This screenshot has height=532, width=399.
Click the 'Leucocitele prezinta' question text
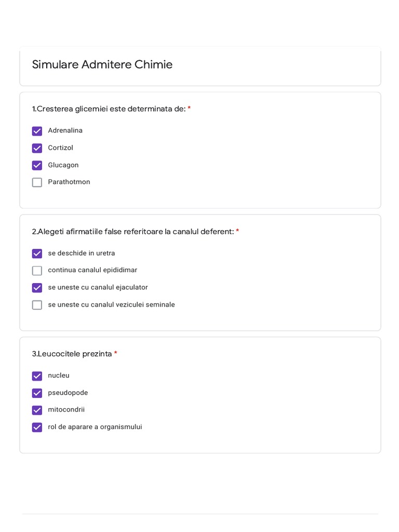(72, 354)
